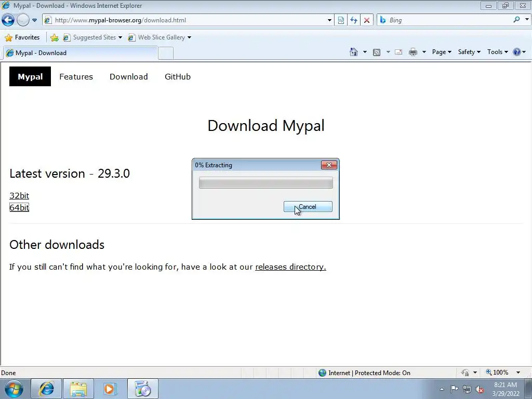
Task: Click the muted volume tray icon
Action: (480, 389)
